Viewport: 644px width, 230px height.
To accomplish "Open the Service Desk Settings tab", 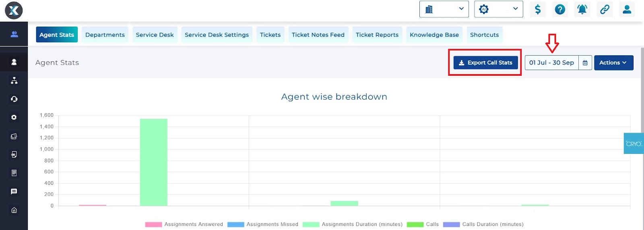I will point(217,35).
